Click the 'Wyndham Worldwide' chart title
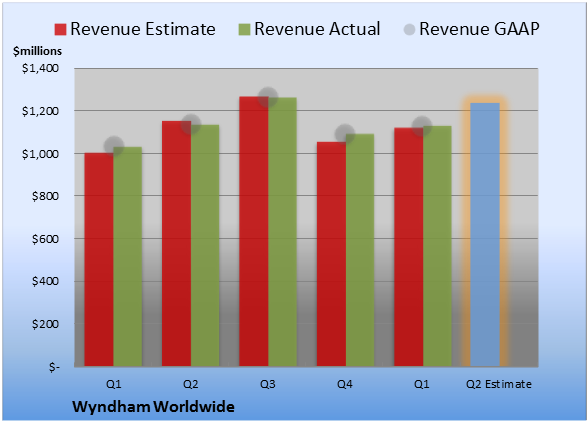The height and width of the screenshot is (422, 588). (x=153, y=407)
